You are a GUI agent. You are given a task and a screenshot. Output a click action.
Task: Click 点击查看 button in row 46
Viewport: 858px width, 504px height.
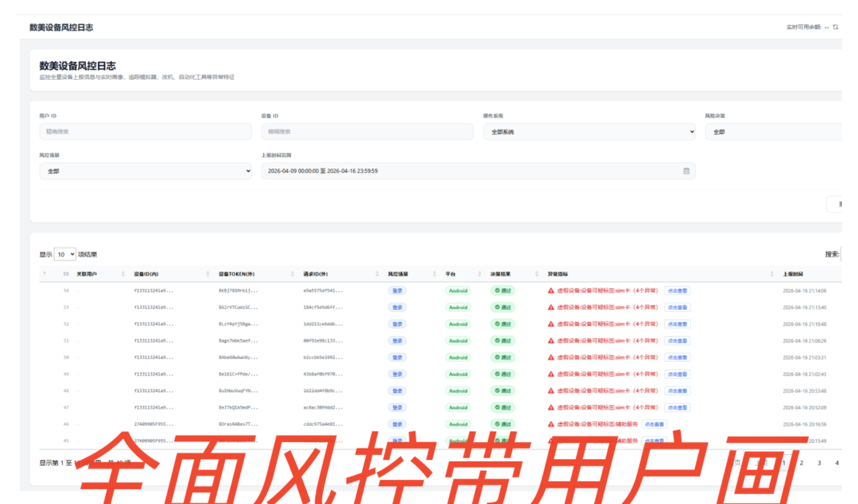click(654, 425)
